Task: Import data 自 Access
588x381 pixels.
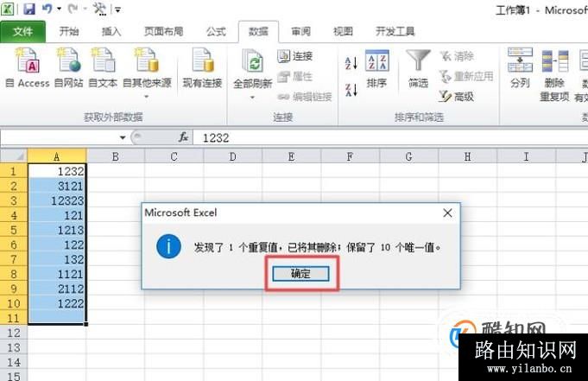Action: coord(28,68)
